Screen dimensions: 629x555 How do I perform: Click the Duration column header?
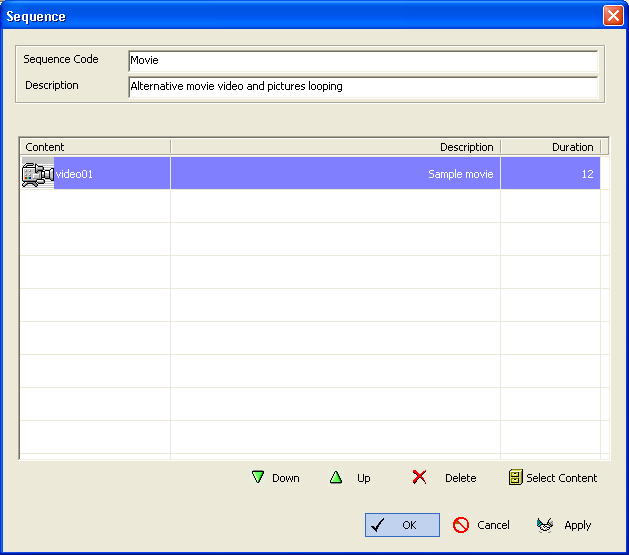(551, 147)
